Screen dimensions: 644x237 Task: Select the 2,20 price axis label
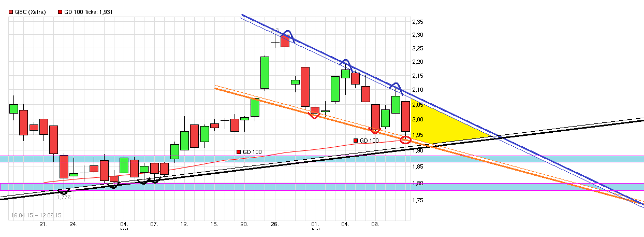coord(418,62)
